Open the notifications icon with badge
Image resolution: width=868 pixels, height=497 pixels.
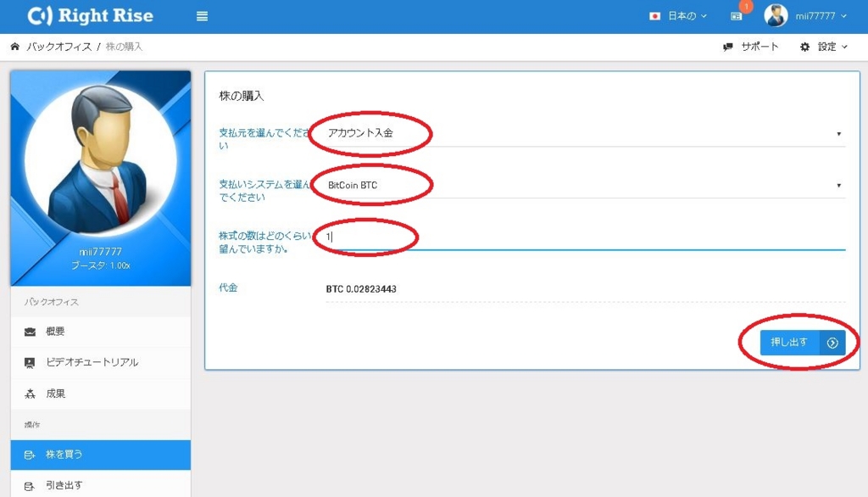pyautogui.click(x=737, y=16)
